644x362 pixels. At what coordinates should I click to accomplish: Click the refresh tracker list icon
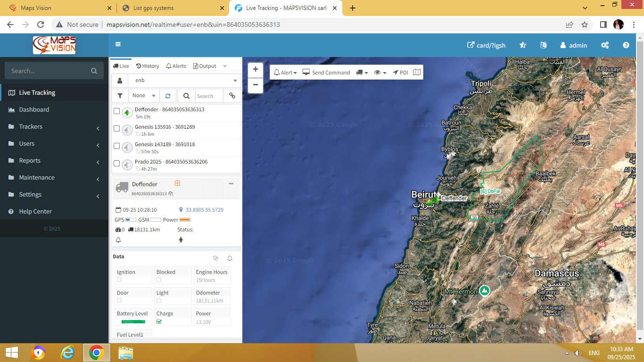168,96
